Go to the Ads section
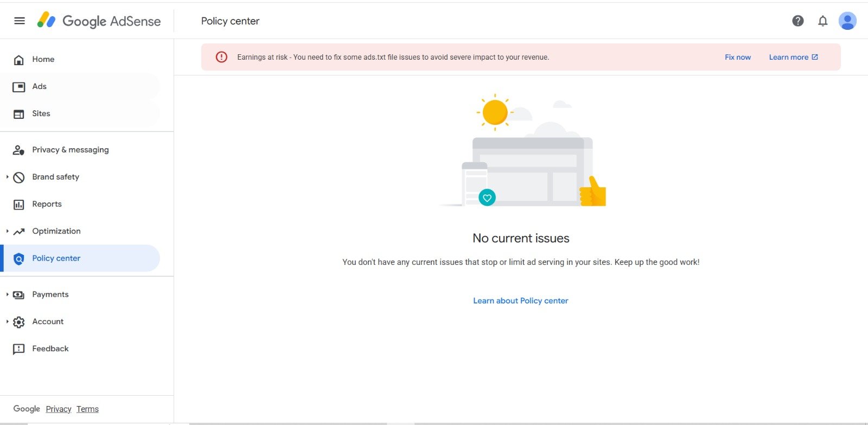868x425 pixels. (x=39, y=86)
